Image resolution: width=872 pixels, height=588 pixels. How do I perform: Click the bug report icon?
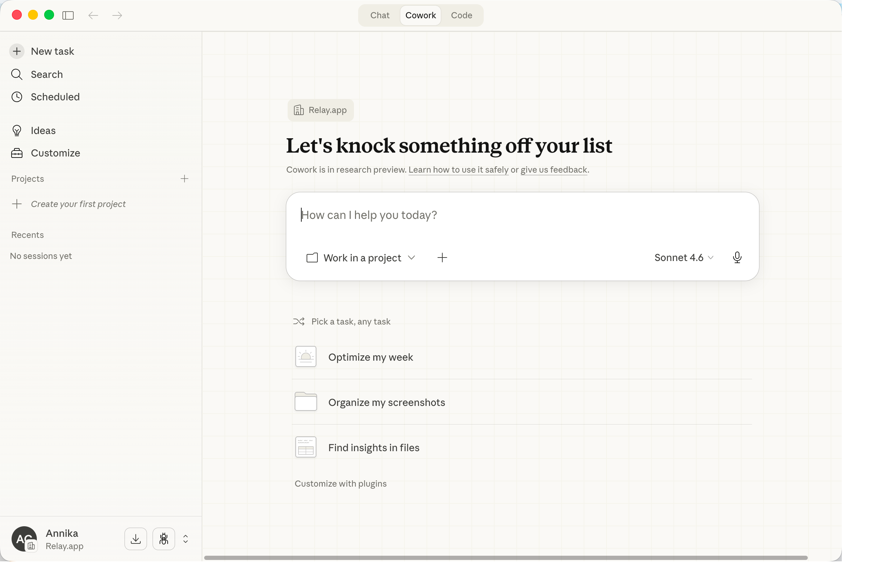[x=163, y=539]
